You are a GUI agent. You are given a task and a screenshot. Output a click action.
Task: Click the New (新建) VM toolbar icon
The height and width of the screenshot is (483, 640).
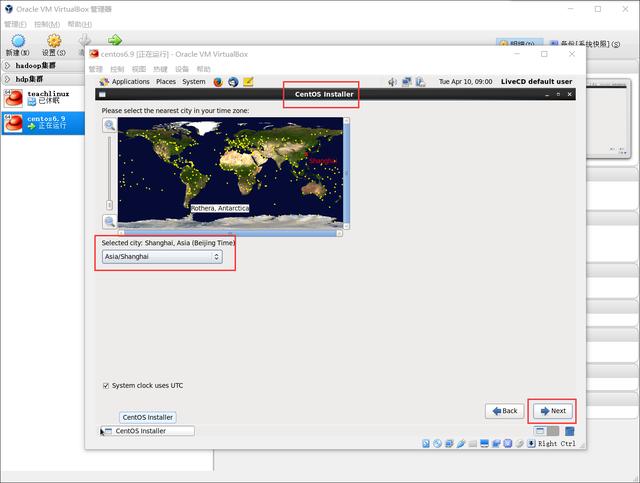[x=18, y=41]
